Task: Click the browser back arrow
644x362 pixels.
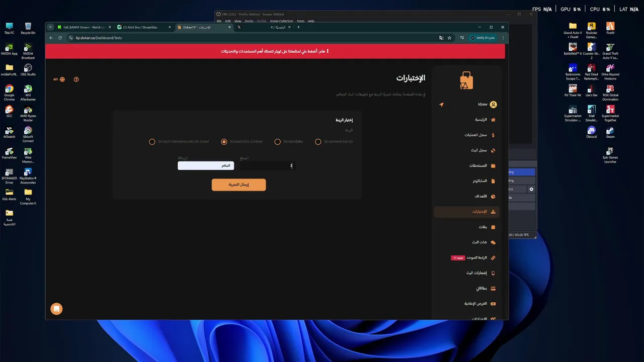Action: pyautogui.click(x=51, y=38)
